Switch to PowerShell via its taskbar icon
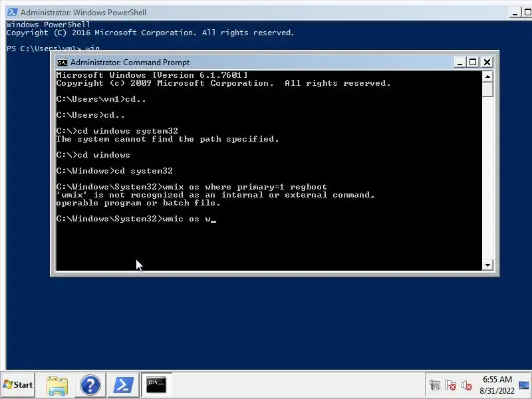The height and width of the screenshot is (399, 532). [x=123, y=385]
